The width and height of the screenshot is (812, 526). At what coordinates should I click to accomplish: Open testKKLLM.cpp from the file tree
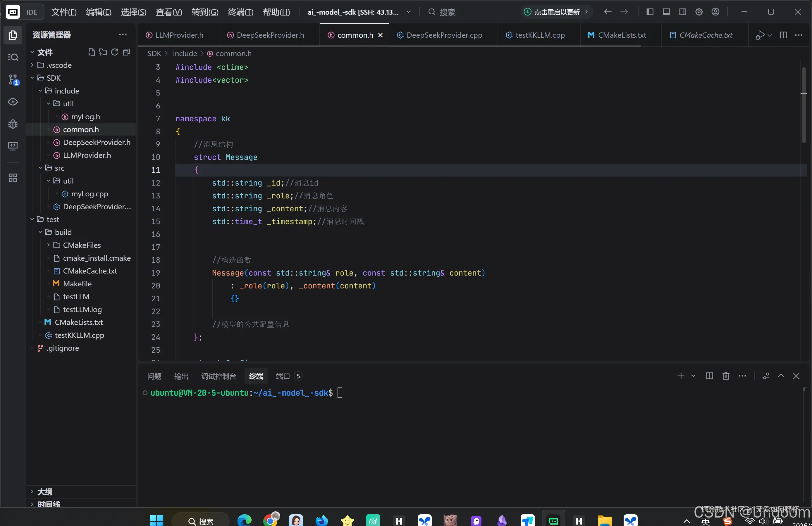tap(79, 335)
